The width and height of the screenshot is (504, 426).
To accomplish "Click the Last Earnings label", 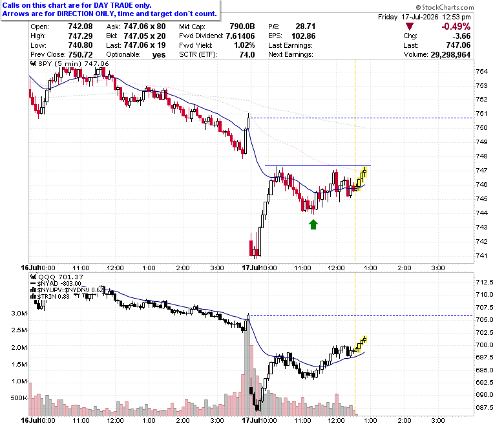I will [290, 45].
